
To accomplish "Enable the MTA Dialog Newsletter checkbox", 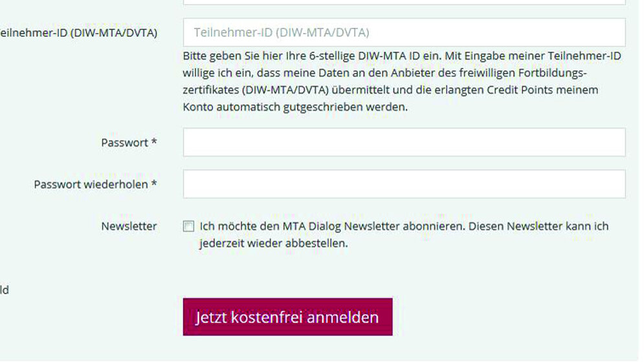I will pos(188,226).
